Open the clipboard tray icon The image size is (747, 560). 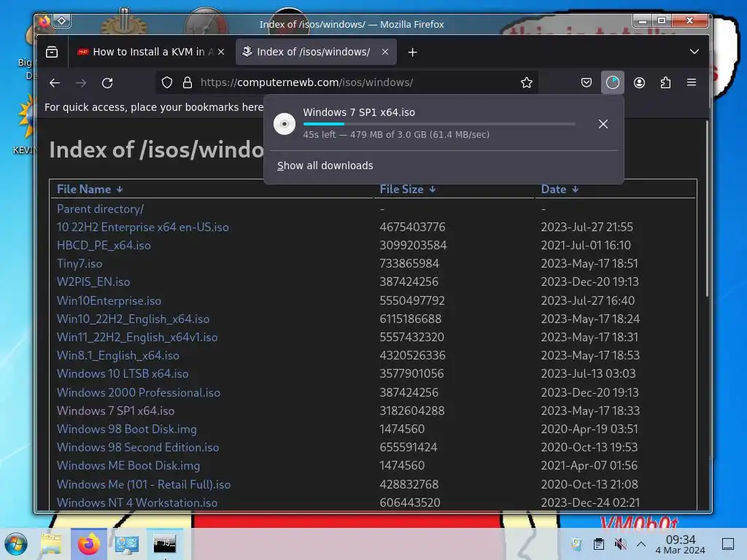pyautogui.click(x=599, y=544)
